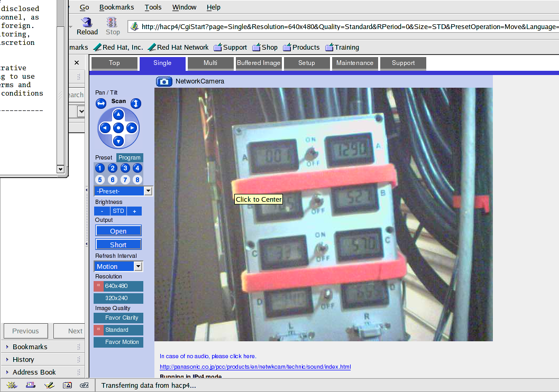Select preset position 2
The height and width of the screenshot is (392, 559).
(112, 168)
